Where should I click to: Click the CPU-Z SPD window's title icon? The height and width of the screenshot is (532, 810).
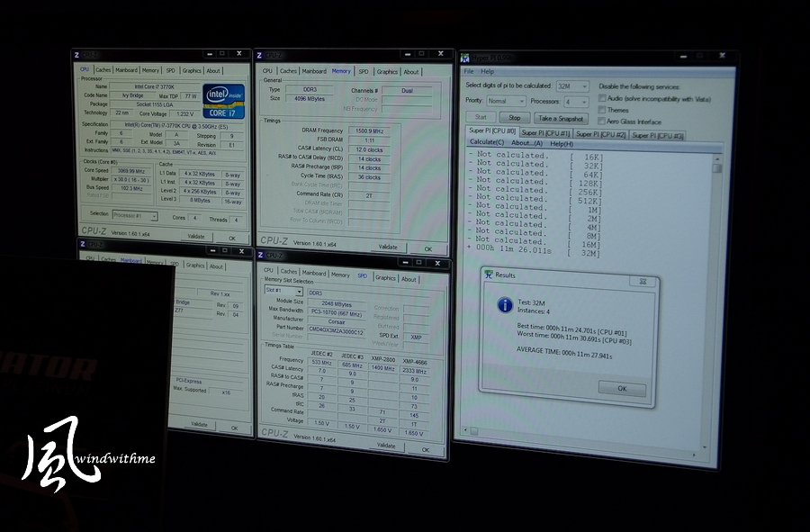(261, 255)
